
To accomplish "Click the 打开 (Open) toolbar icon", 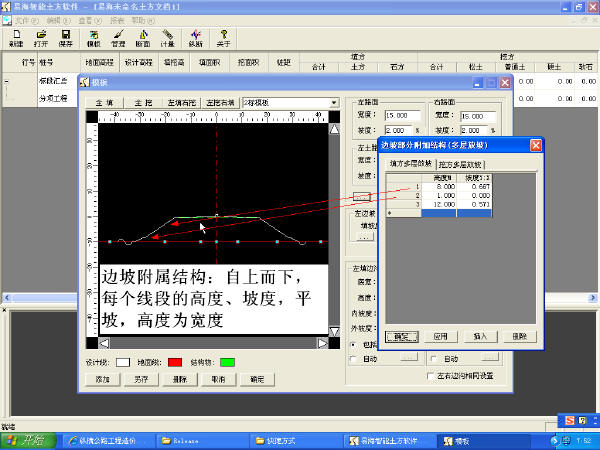I will 41,38.
